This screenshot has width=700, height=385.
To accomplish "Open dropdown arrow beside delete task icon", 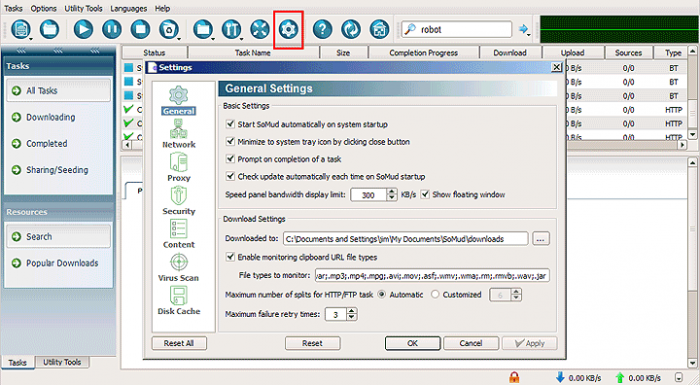I will pos(179,38).
